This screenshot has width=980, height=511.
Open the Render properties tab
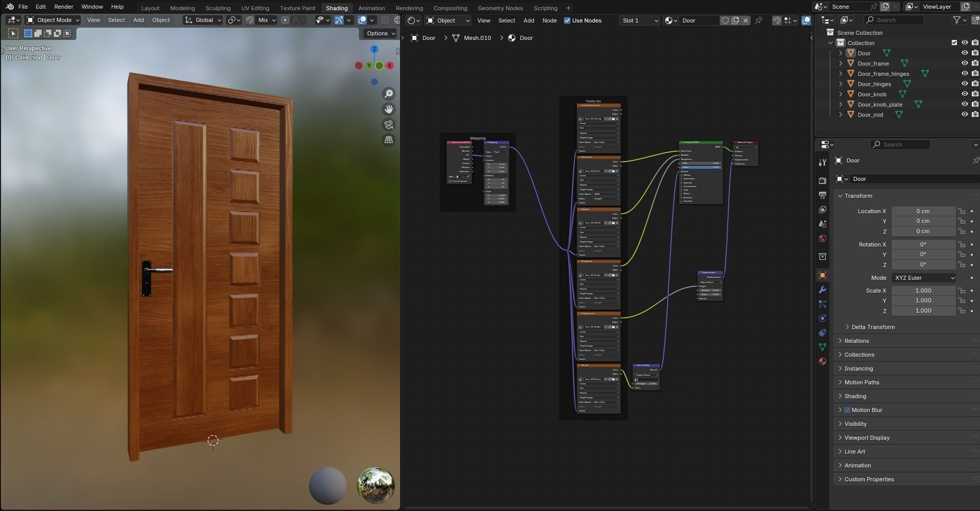[823, 180]
